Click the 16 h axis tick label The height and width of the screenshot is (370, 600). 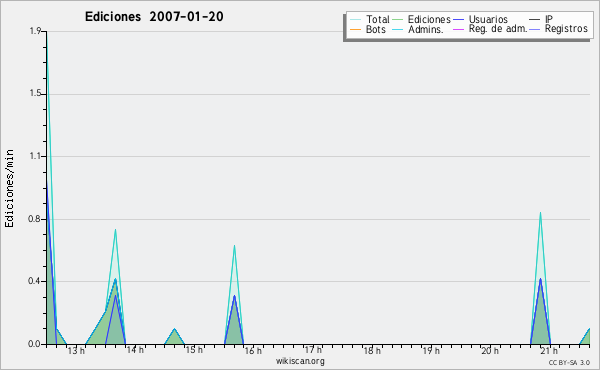253,350
